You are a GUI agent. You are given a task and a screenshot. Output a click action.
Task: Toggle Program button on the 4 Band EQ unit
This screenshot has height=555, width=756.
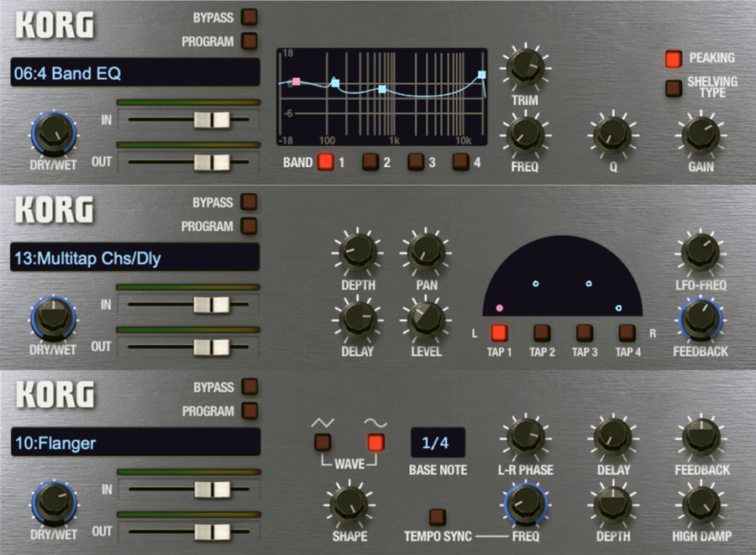click(x=249, y=41)
